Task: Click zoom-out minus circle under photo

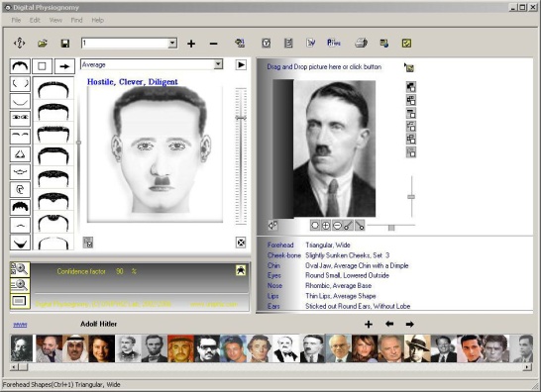Action: point(338,226)
